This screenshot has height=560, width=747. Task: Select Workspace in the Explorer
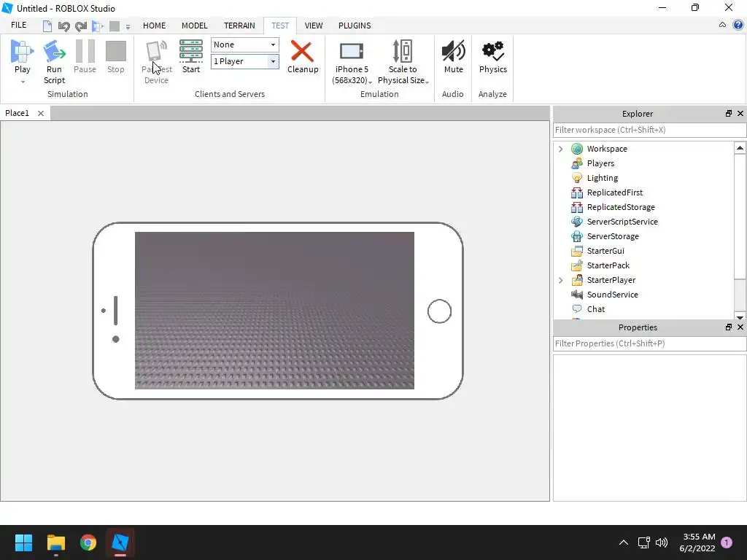click(x=606, y=149)
